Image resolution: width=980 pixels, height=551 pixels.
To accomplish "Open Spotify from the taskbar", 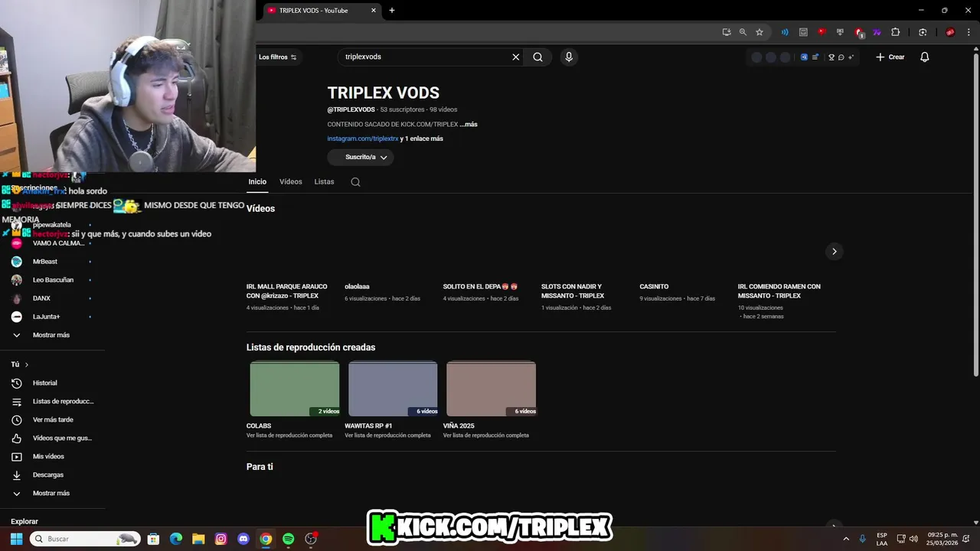I will pos(288,539).
